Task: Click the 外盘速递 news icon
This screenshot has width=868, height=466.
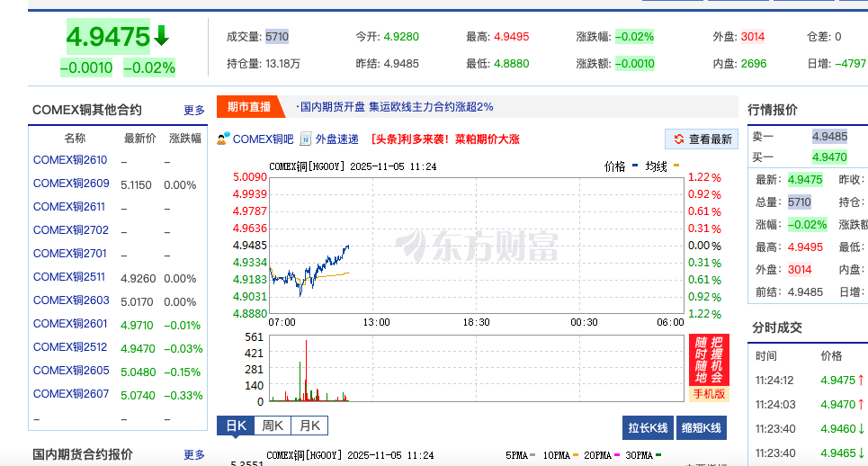Action: [306, 139]
